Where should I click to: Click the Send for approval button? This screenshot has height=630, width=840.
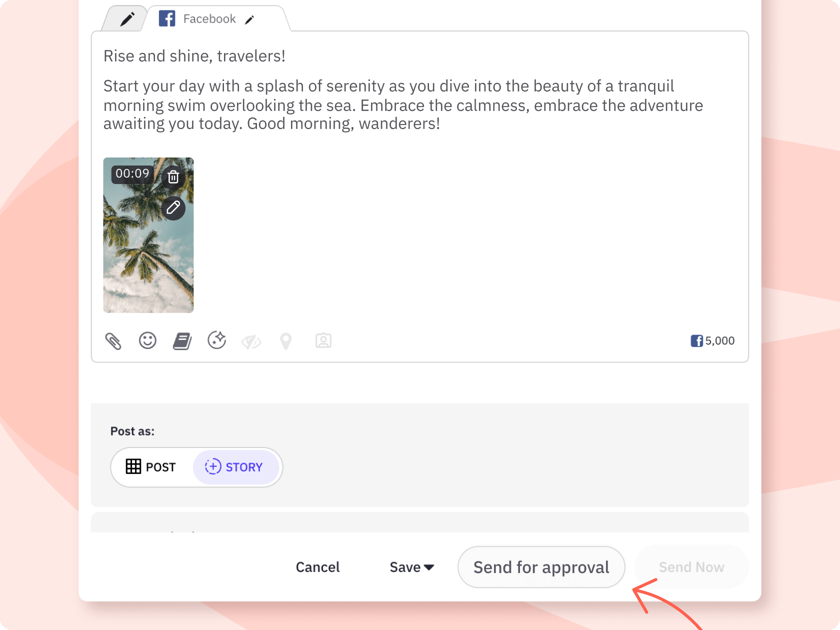pos(541,567)
